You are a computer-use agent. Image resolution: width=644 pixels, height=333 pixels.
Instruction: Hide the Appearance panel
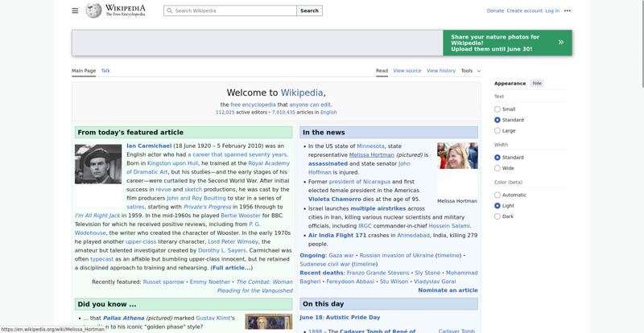(537, 84)
